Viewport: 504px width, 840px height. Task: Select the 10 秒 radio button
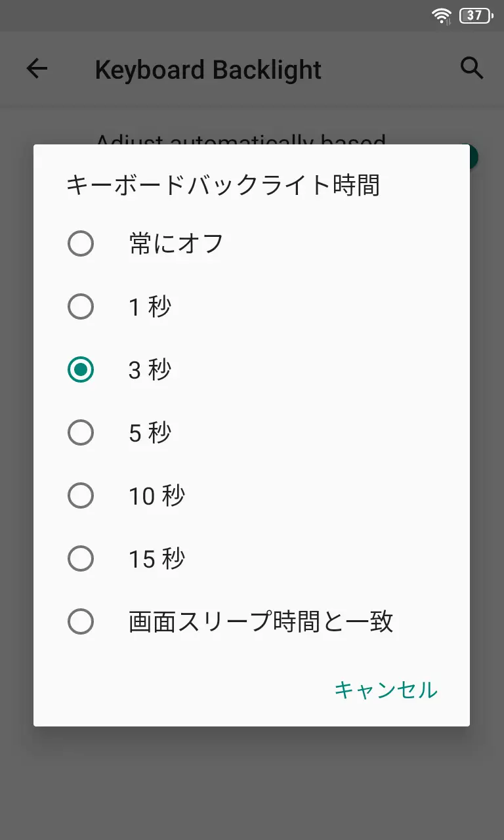[x=81, y=495]
